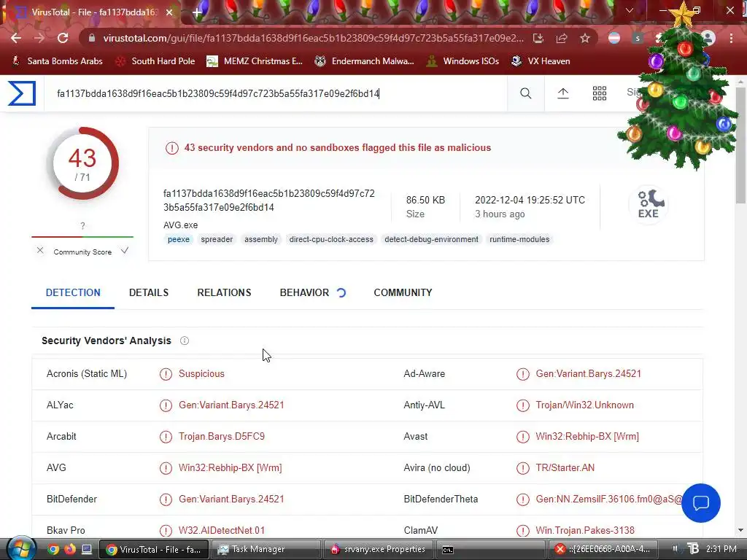The width and height of the screenshot is (747, 560).
Task: Switch to srvany.exe Properties on the taskbar
Action: point(379,549)
